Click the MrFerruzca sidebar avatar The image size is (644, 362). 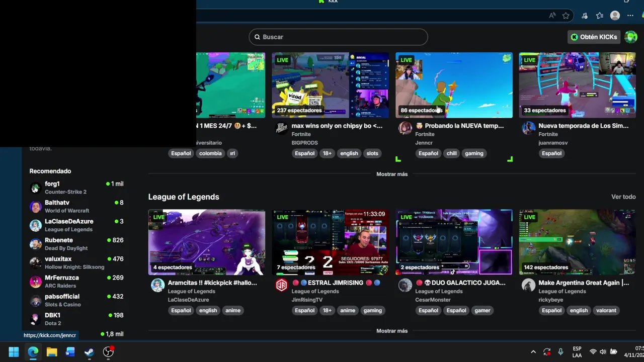pyautogui.click(x=35, y=282)
